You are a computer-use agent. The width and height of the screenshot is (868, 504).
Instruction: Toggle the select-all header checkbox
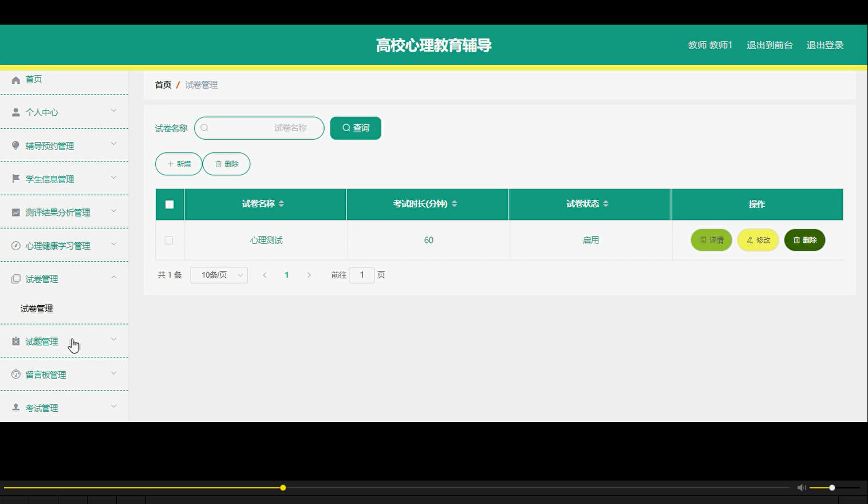coord(169,204)
